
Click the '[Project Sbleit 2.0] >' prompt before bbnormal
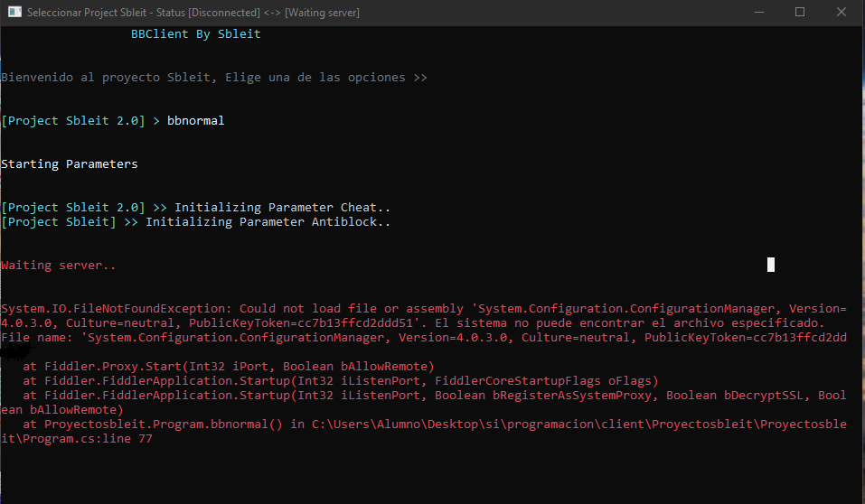point(80,121)
